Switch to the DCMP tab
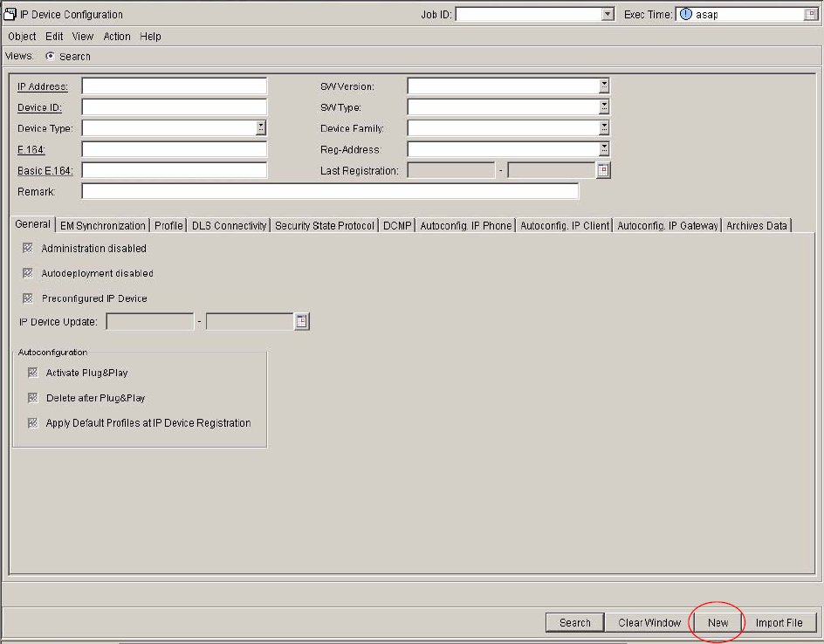Screen dimensions: 824x644 397,225
